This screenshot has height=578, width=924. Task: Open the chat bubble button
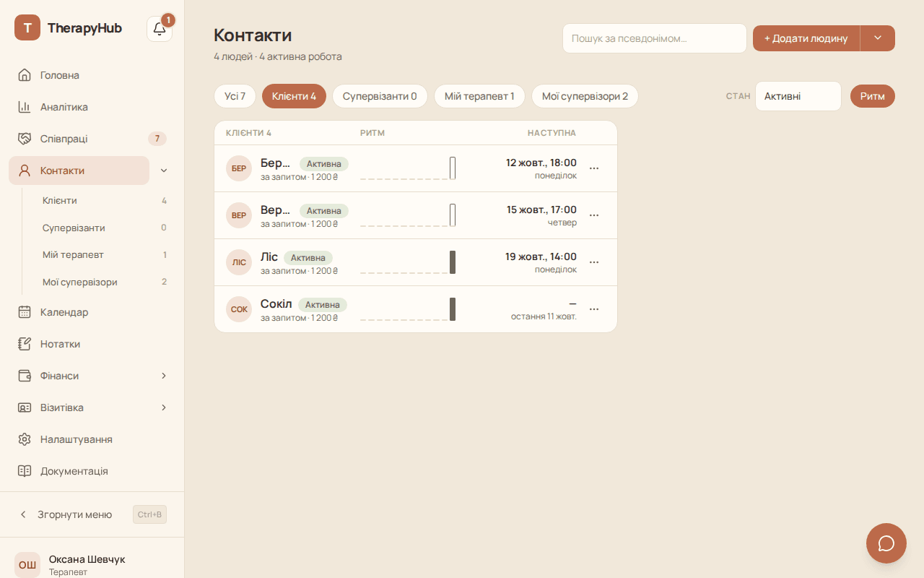[x=886, y=543]
